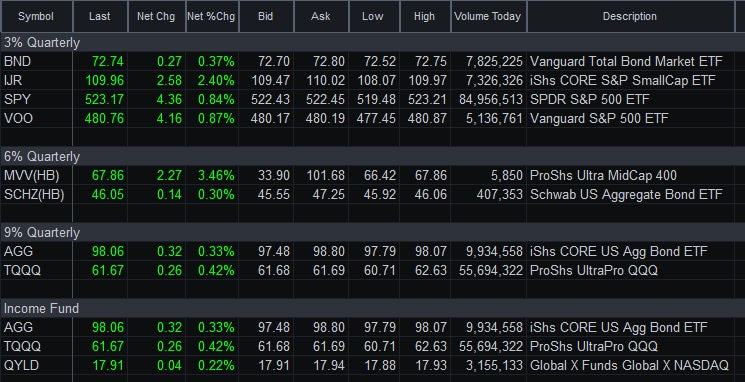Screen dimensions: 745x382
Task: Click MVV volume 5,850
Action: [x=507, y=175]
